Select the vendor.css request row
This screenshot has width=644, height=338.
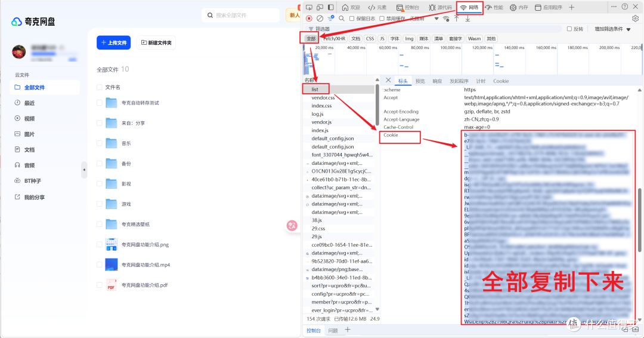(339, 98)
